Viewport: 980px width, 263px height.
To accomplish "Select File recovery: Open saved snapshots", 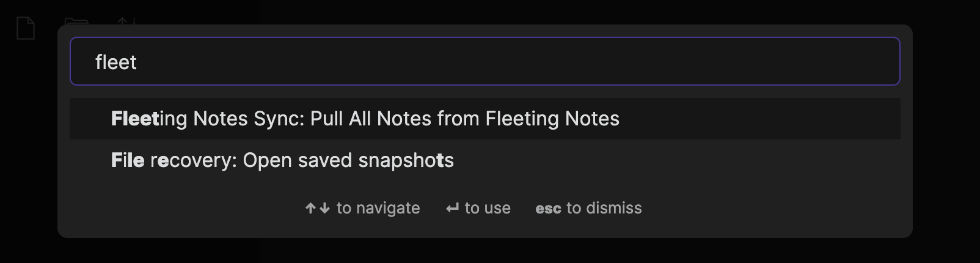I will click(x=282, y=160).
